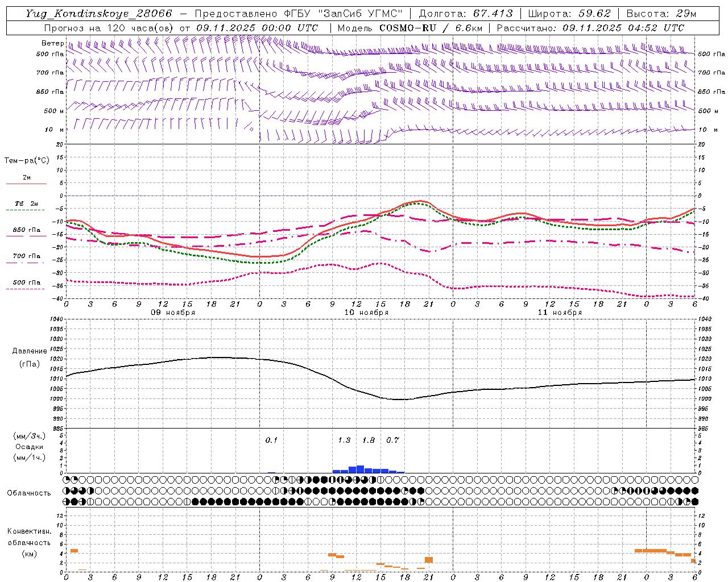This screenshot has height=582, width=728.
Task: Click the (мм/1ч.) unit label
Action: tap(29, 458)
